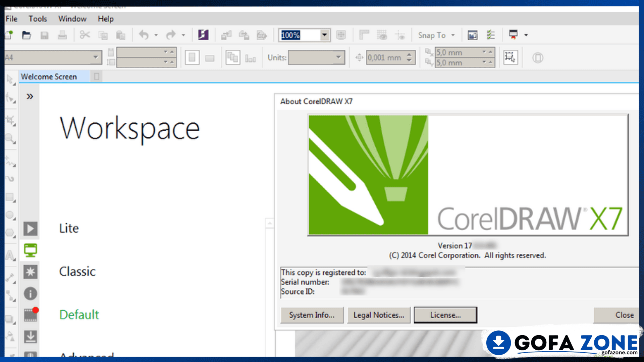This screenshot has width=644, height=362.
Task: Click the Legal Notices... button
Action: coord(379,315)
